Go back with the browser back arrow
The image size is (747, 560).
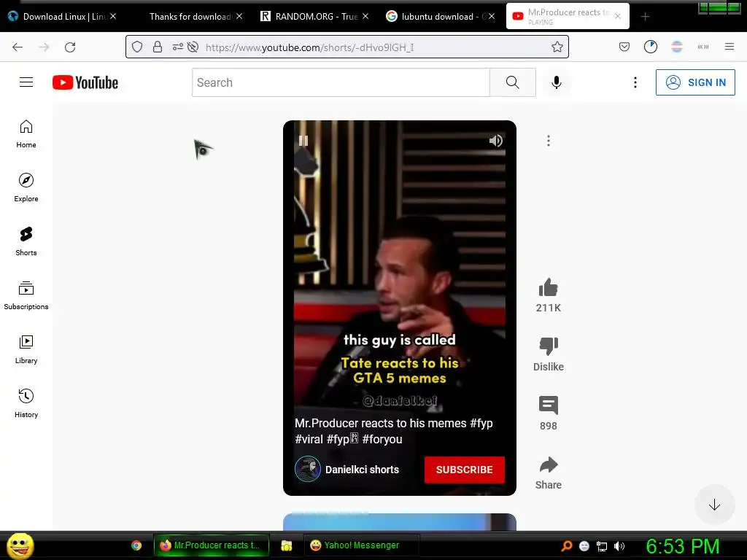click(x=18, y=47)
